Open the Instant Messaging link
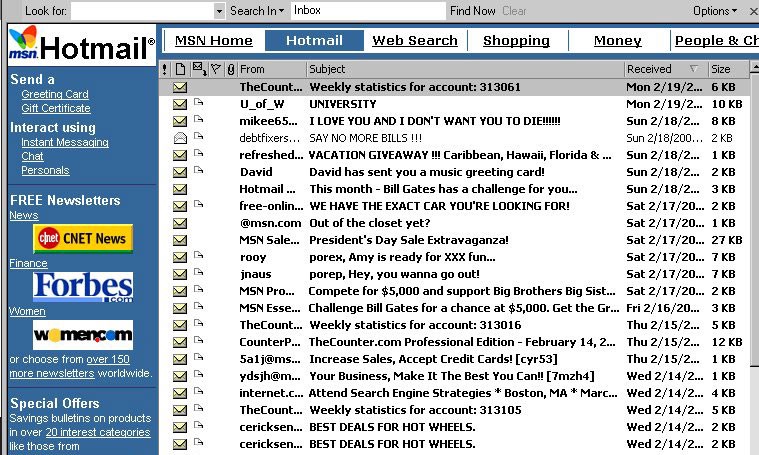The height and width of the screenshot is (455, 759). tap(65, 142)
